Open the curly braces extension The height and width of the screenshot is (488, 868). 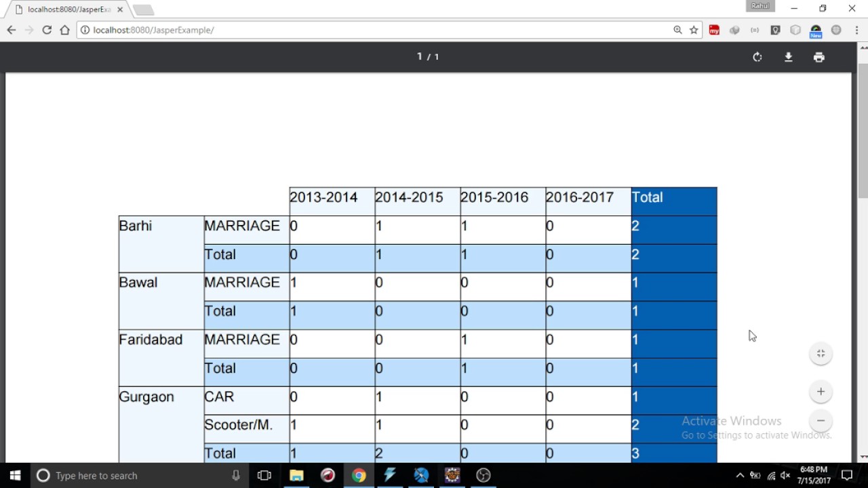point(755,30)
